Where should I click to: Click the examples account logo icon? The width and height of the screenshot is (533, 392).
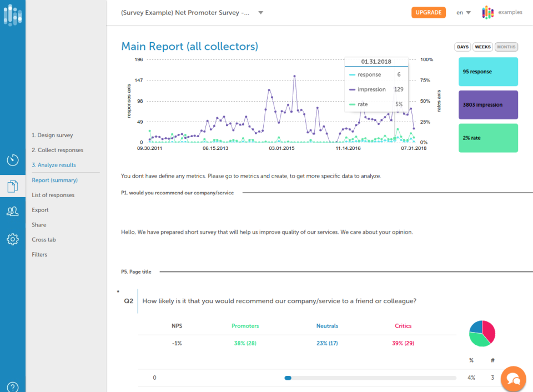488,12
